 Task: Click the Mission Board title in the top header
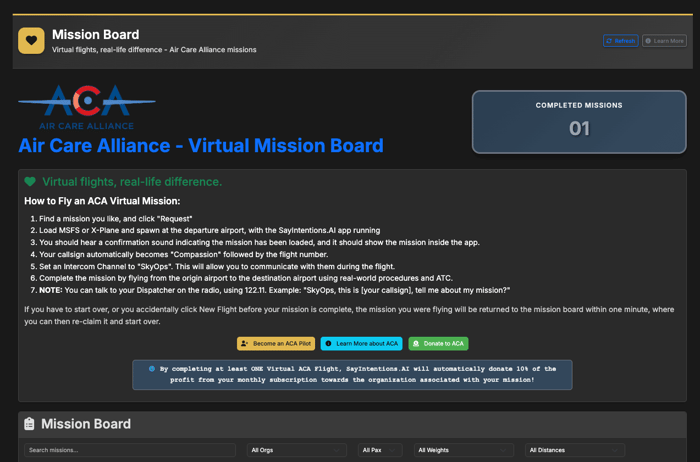[x=96, y=35]
